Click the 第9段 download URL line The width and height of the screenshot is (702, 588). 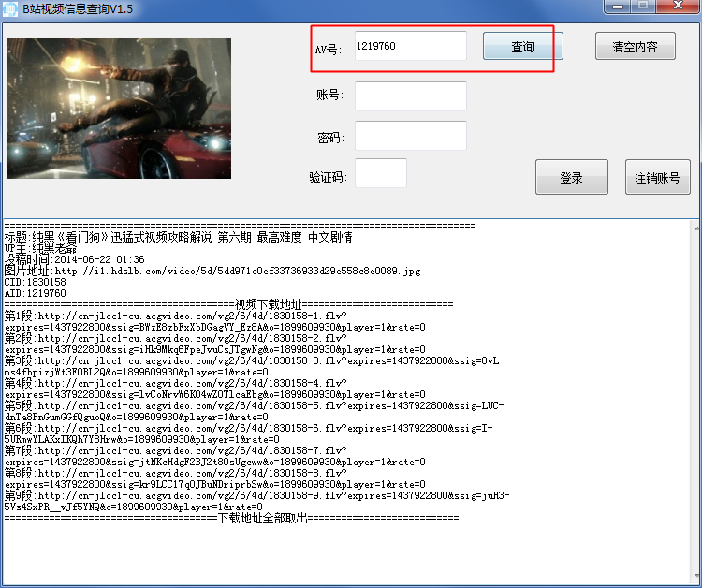coord(256,501)
